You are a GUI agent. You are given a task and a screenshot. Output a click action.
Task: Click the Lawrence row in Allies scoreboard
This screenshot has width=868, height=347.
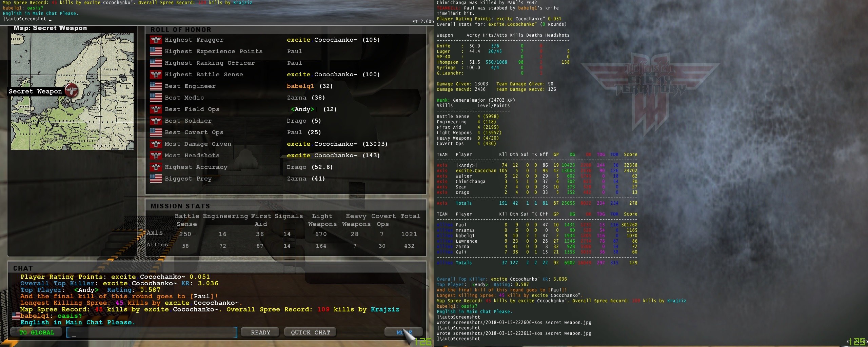537,241
